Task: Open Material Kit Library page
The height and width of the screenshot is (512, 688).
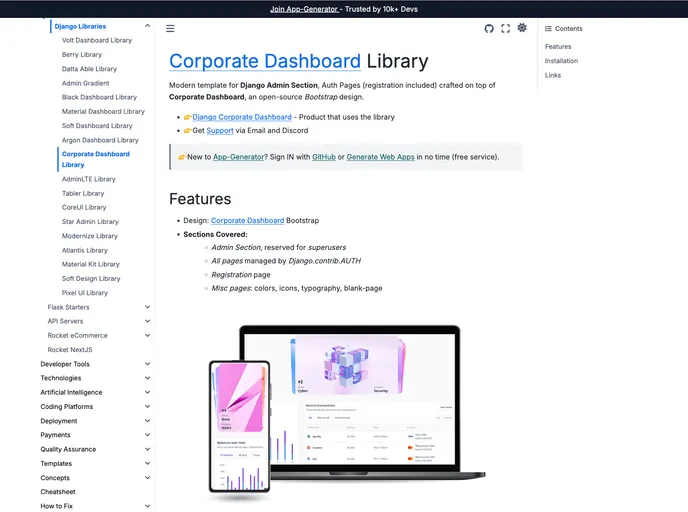Action: click(x=90, y=264)
